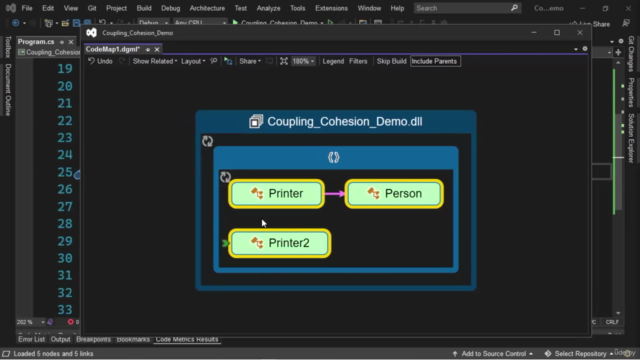
Task: Click the Live Share button
Action: (x=590, y=24)
